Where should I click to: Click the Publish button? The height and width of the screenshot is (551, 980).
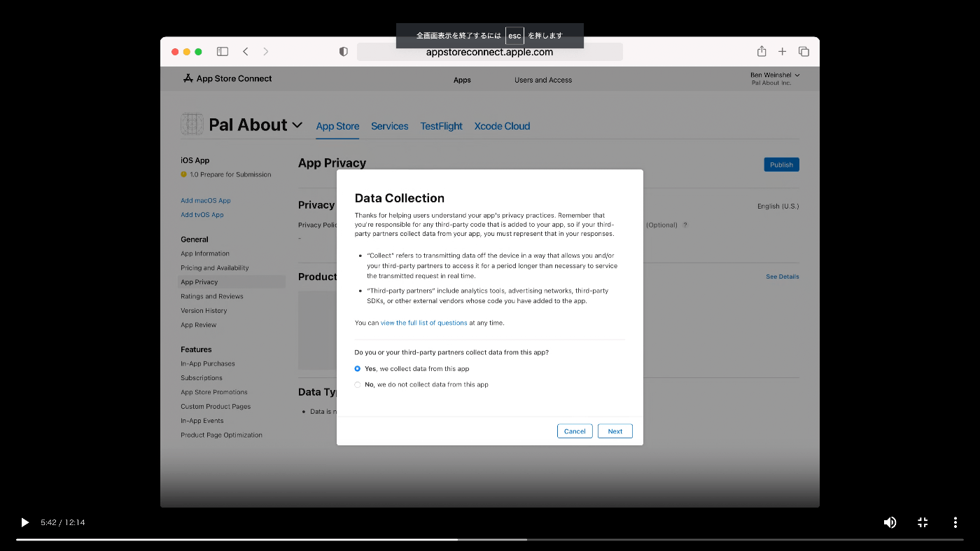pos(781,165)
